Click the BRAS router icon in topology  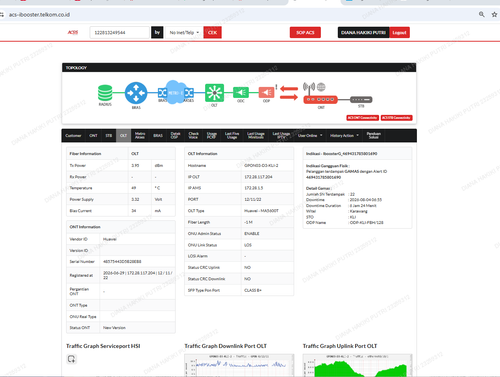[136, 93]
